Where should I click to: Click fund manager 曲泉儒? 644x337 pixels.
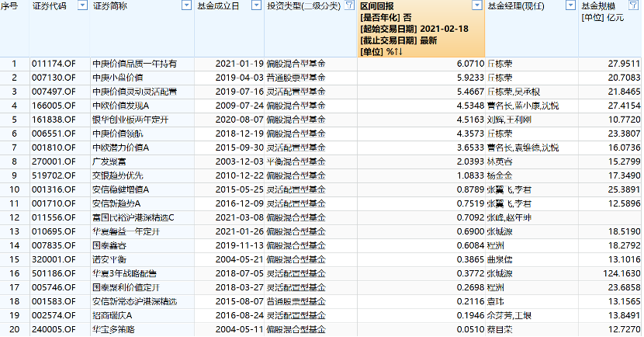(500, 259)
